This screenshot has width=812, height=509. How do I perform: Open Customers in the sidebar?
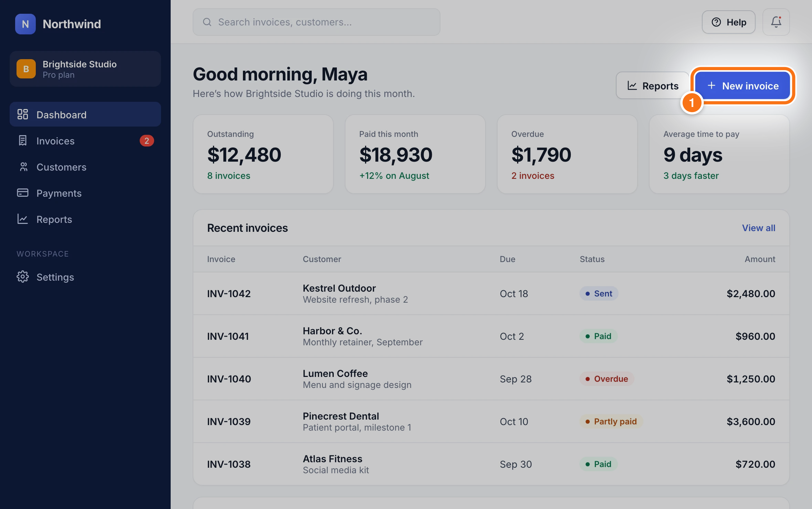point(85,167)
